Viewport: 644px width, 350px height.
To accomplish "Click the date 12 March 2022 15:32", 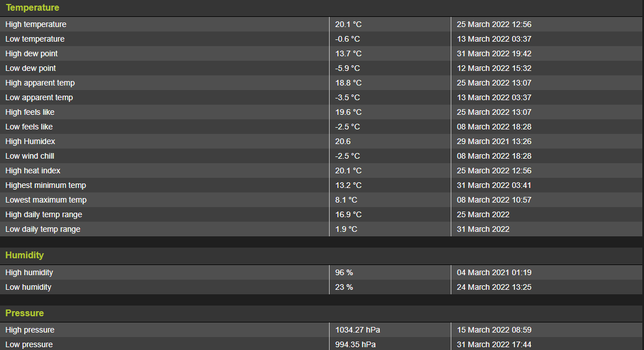I will pos(494,68).
